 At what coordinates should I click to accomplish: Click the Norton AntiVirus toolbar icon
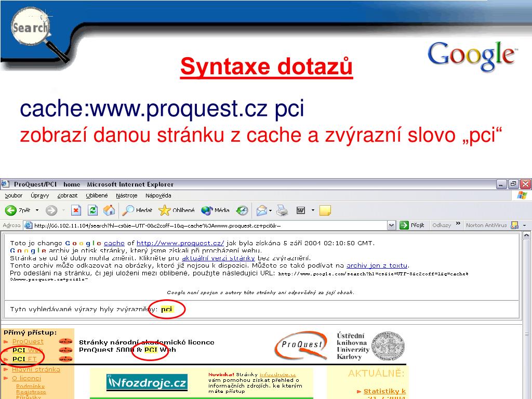(x=515, y=225)
